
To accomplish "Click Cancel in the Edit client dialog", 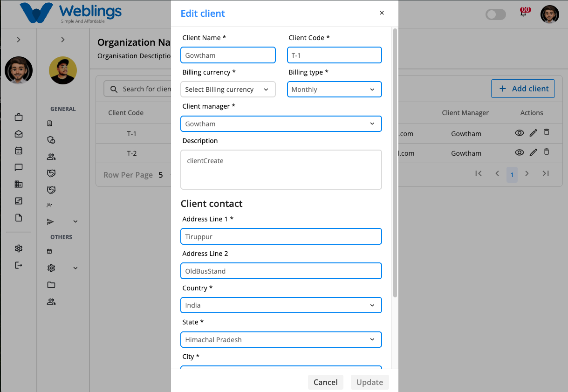I will pos(326,382).
